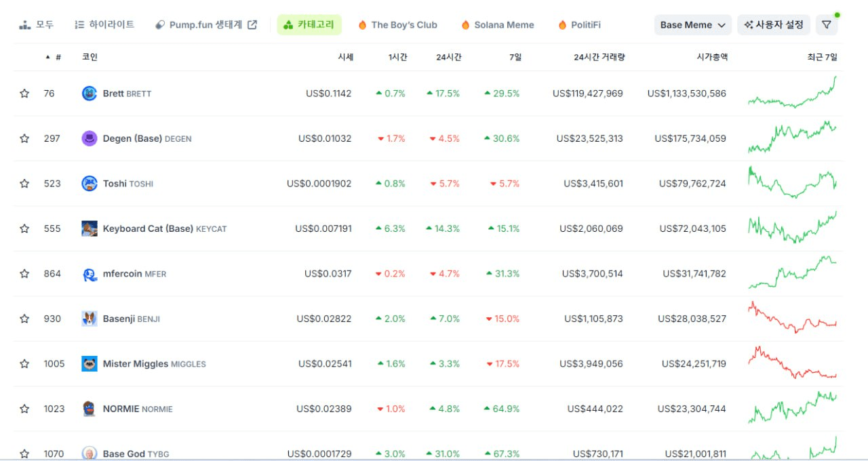Click the Keyboard Cat coin logo
Screen dimensions: 868x461
(x=90, y=228)
